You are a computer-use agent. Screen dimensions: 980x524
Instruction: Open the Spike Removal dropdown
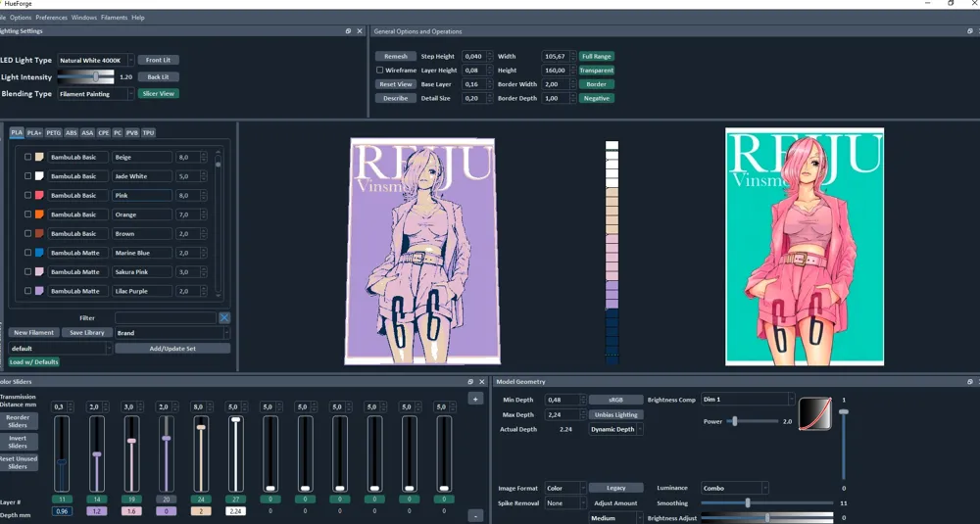click(x=565, y=503)
